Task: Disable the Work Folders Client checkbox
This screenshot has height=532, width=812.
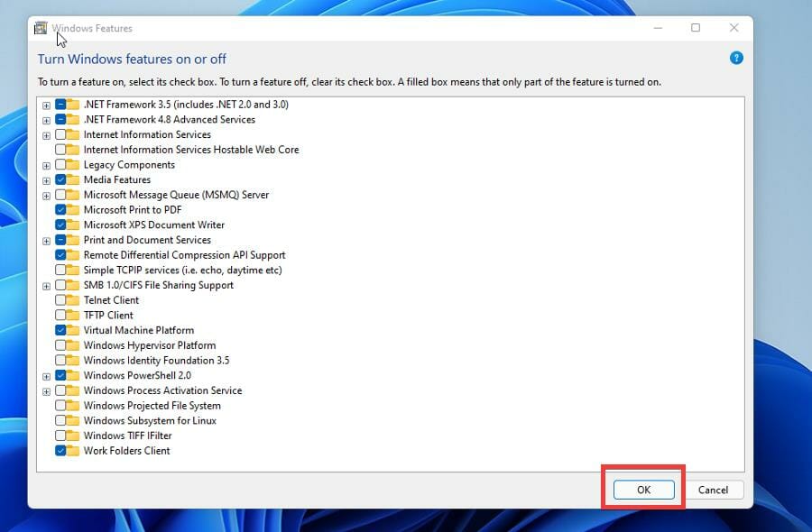Action: (60, 450)
